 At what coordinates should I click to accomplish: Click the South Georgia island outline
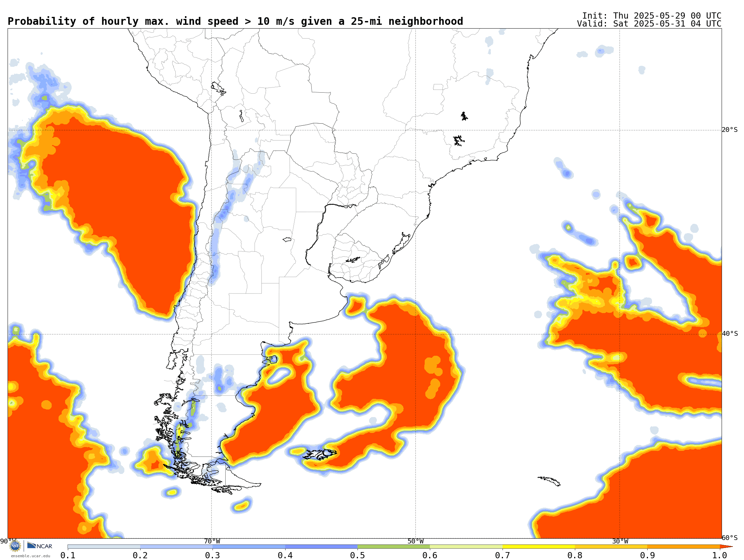pos(549,481)
